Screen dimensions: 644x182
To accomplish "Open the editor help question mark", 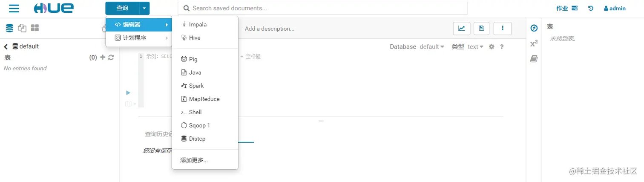I will pos(502,47).
